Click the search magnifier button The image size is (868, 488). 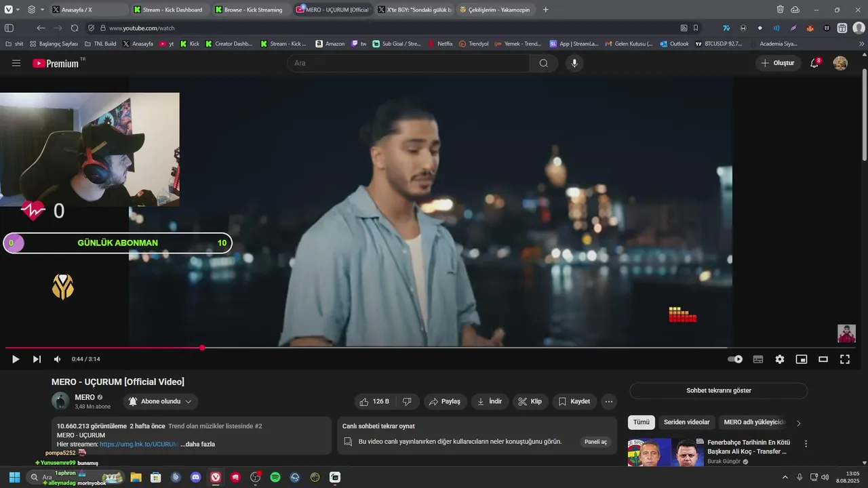point(544,63)
